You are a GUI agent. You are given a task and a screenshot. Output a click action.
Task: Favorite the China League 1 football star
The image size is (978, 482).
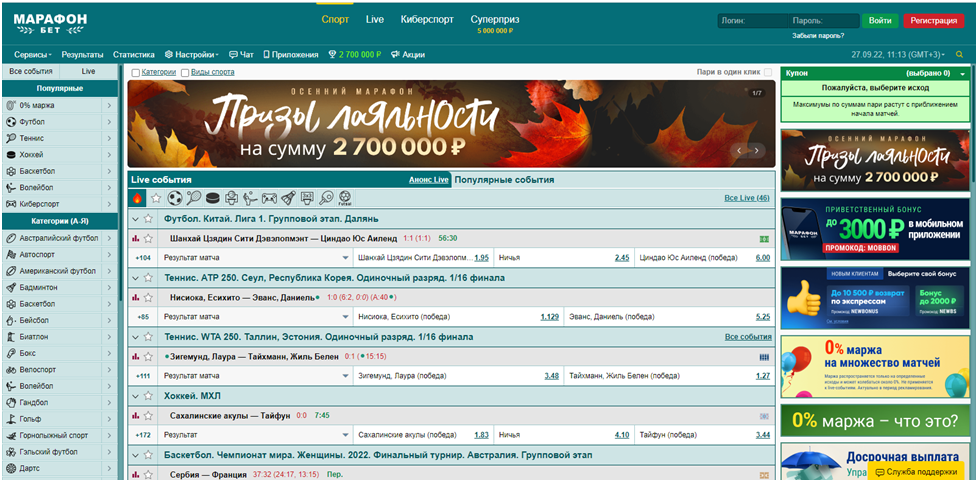(x=149, y=218)
